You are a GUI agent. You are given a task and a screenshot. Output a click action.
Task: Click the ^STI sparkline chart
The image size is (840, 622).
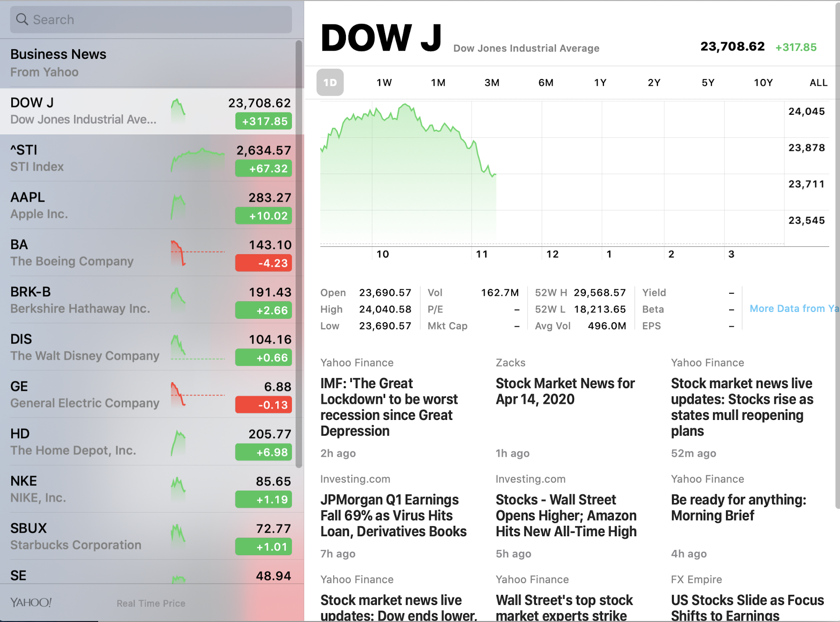pyautogui.click(x=198, y=159)
